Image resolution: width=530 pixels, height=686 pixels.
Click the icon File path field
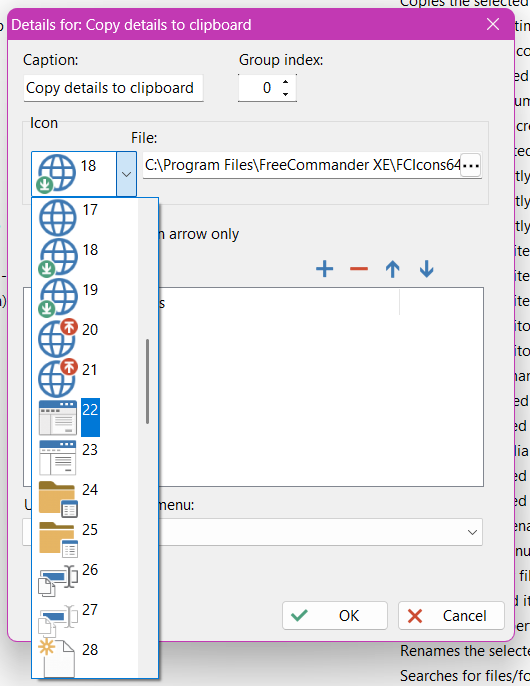click(302, 165)
